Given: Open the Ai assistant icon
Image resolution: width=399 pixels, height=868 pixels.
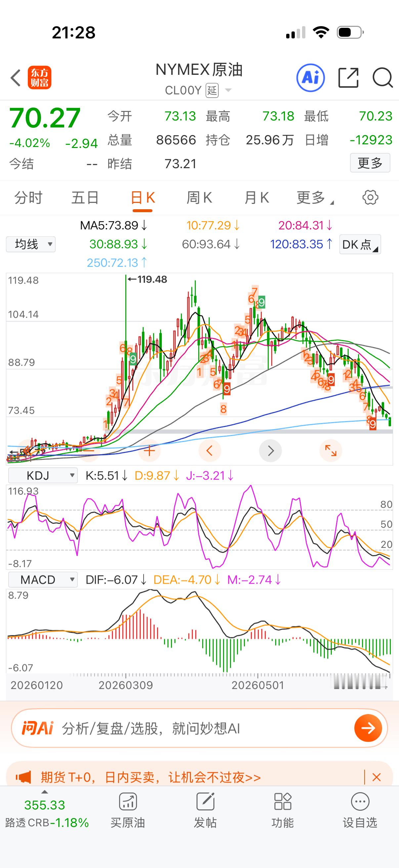Looking at the screenshot, I should 310,78.
